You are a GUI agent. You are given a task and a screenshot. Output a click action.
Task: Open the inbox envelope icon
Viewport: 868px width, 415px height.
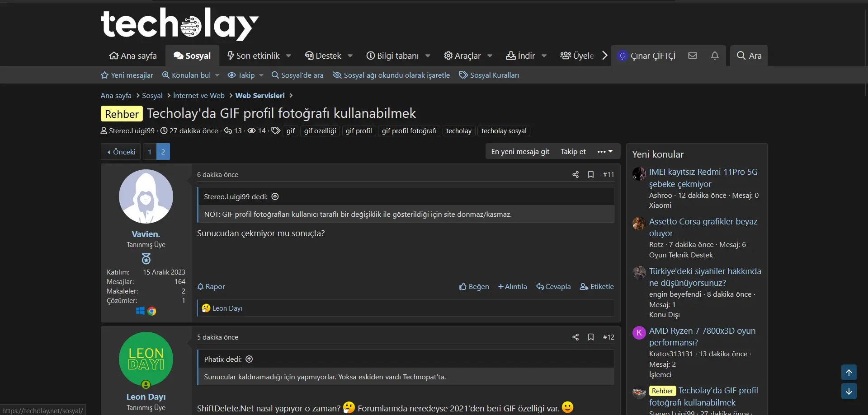[692, 56]
